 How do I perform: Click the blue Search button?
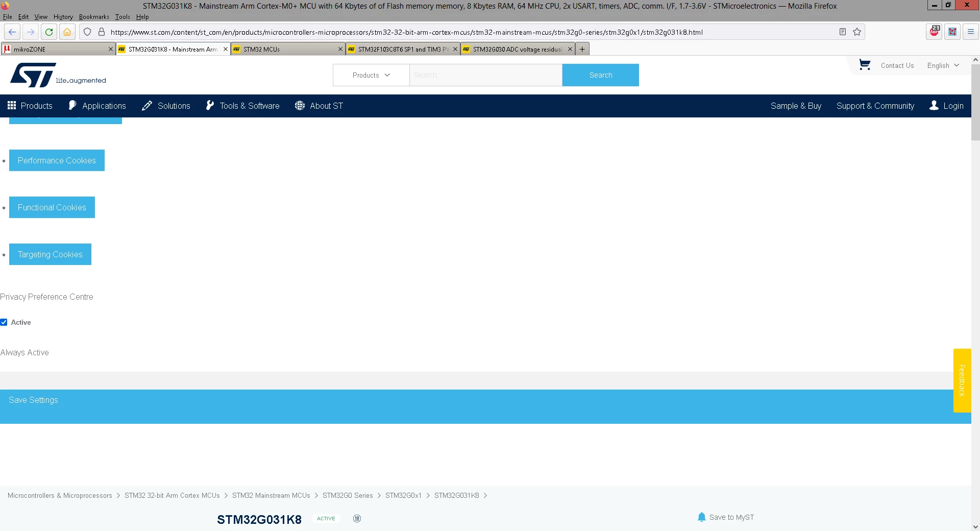[x=600, y=75]
